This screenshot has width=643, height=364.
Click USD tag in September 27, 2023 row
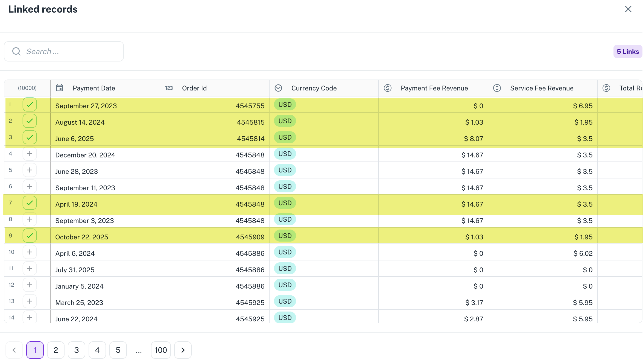coord(285,105)
